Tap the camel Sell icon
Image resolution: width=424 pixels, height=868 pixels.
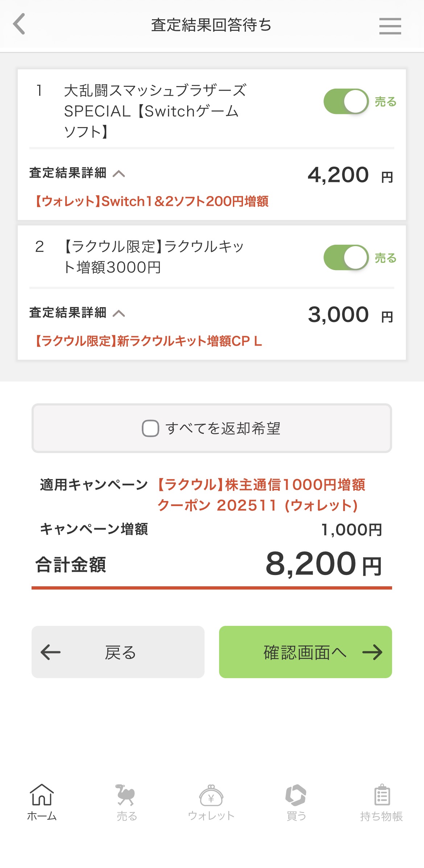pos(125,795)
